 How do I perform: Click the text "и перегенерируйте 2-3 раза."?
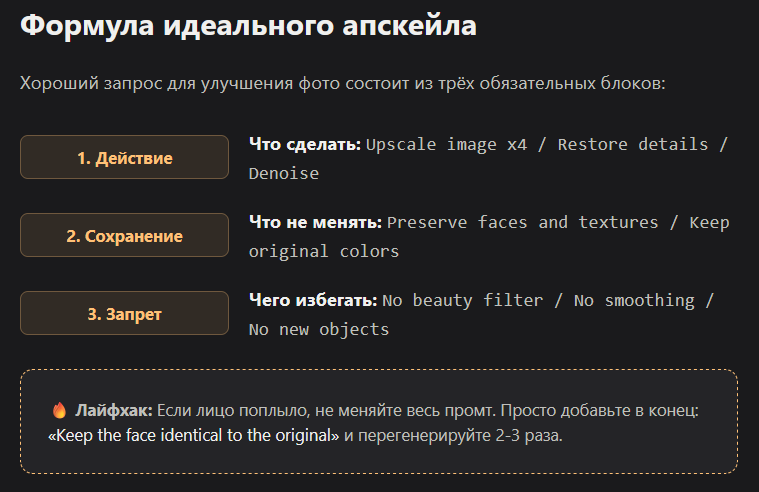(x=454, y=435)
